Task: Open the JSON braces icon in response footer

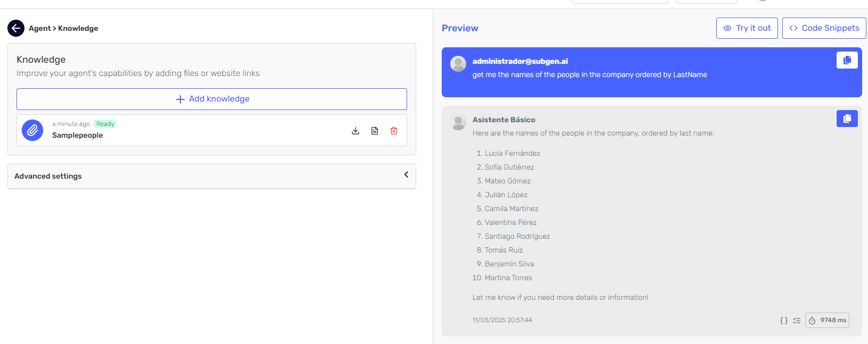Action: click(x=783, y=321)
